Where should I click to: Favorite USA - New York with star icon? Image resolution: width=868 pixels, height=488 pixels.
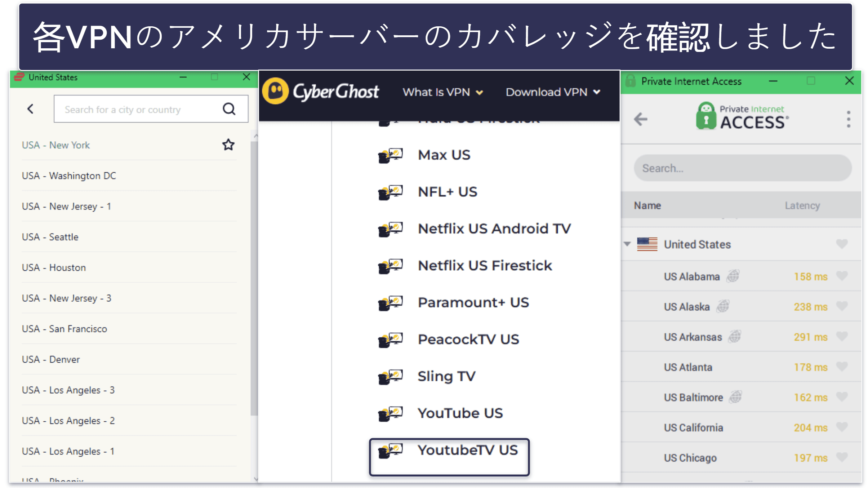pyautogui.click(x=228, y=145)
